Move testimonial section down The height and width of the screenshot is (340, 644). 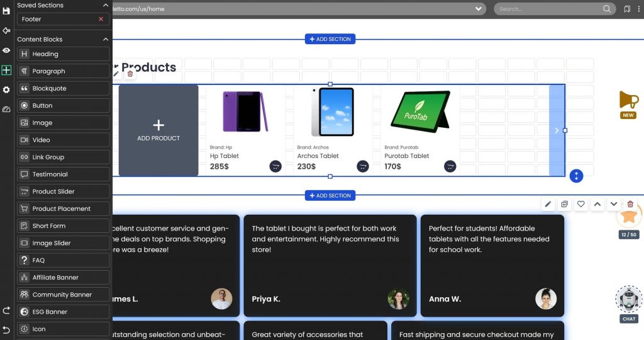click(614, 205)
